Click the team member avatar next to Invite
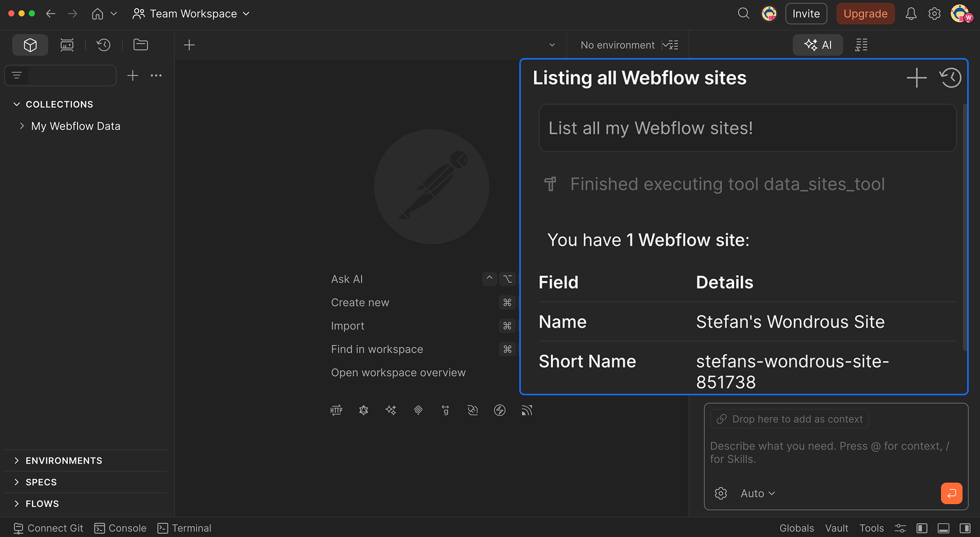 tap(769, 14)
